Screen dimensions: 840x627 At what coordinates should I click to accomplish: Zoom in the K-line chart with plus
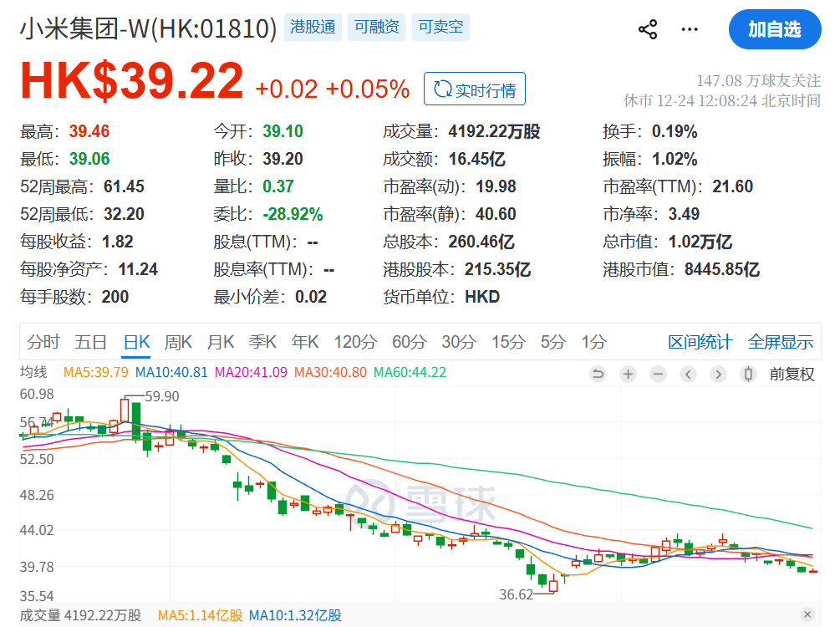click(x=628, y=375)
